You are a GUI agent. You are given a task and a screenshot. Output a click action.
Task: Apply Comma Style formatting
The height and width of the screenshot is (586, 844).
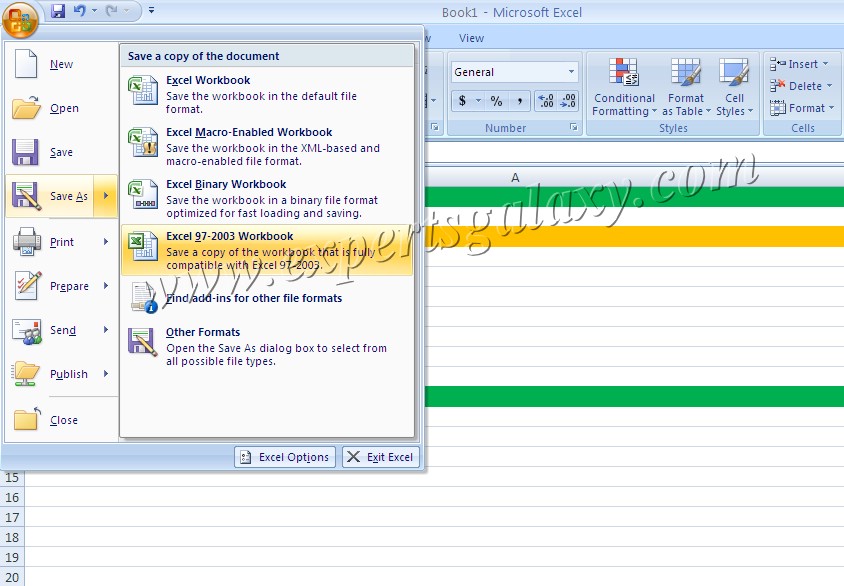pyautogui.click(x=520, y=100)
